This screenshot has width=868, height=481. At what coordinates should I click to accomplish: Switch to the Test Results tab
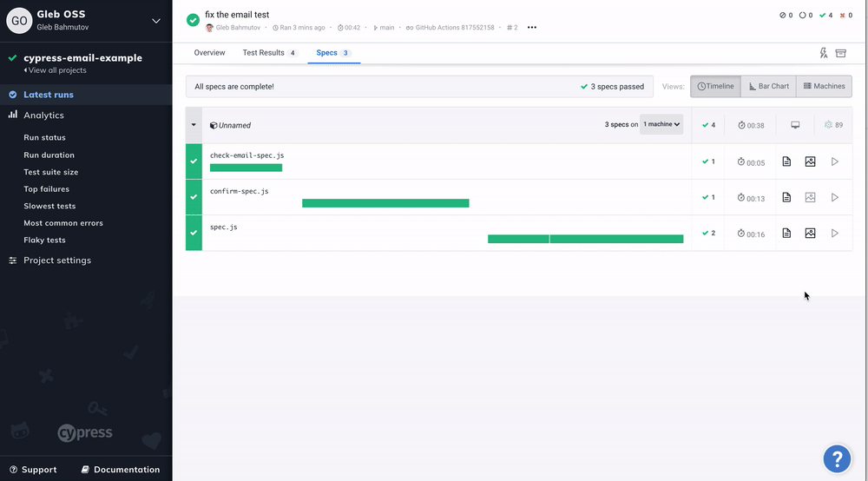270,53
